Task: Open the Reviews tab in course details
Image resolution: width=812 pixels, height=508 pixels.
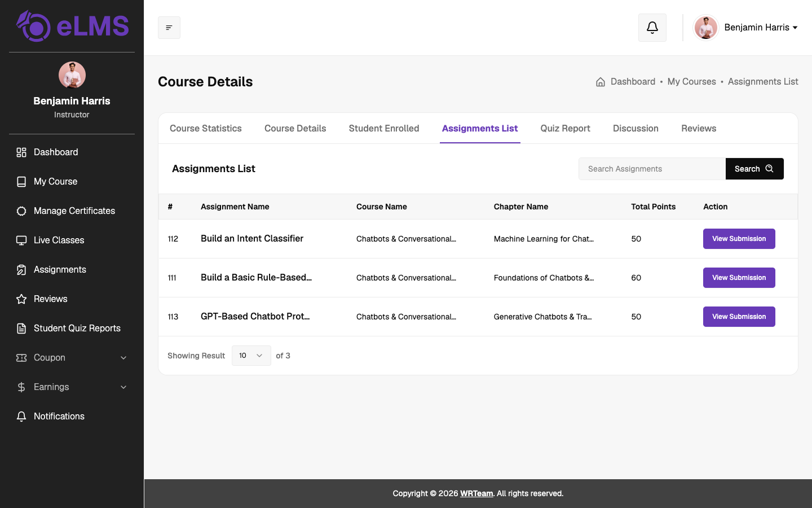Action: click(699, 129)
